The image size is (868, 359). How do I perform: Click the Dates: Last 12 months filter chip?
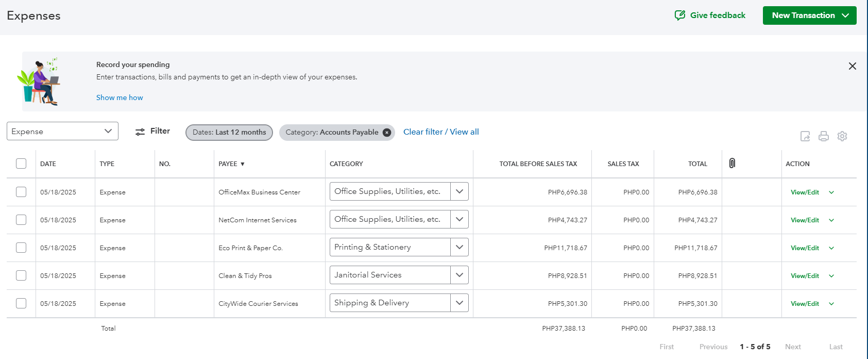coord(229,133)
